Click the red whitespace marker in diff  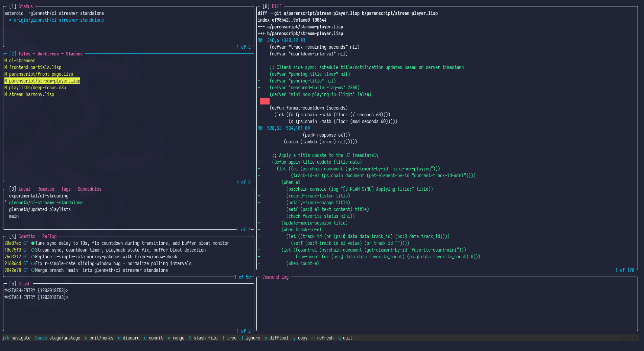265,101
